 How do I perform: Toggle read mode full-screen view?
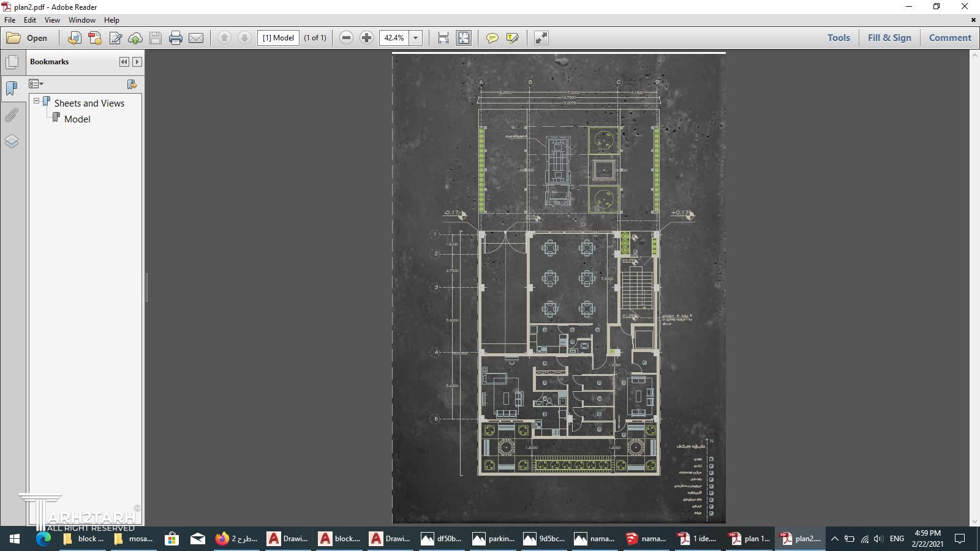[x=541, y=38]
